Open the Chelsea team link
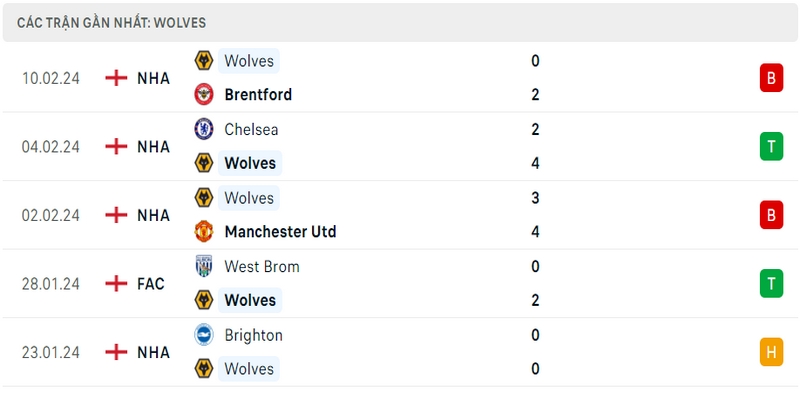800x400 pixels. point(251,130)
